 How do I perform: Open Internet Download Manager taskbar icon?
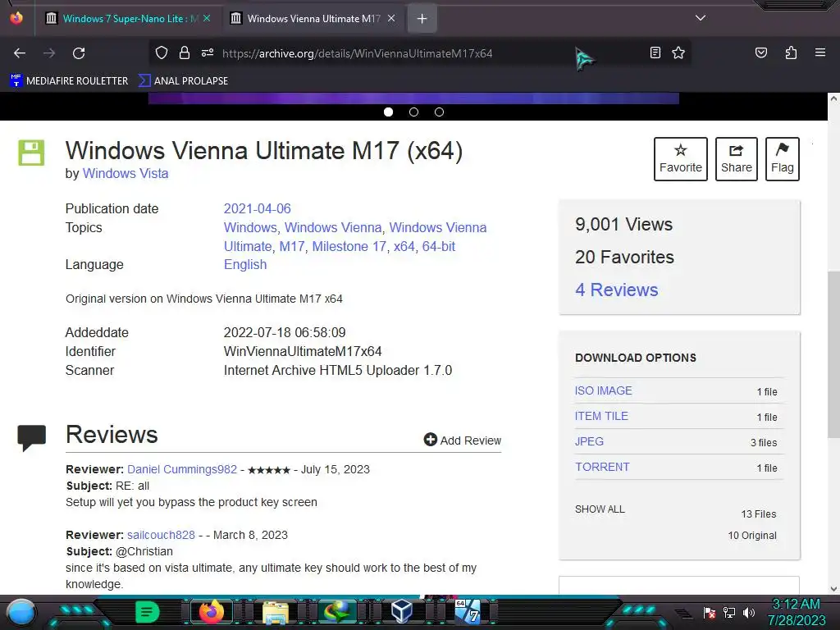click(x=337, y=612)
